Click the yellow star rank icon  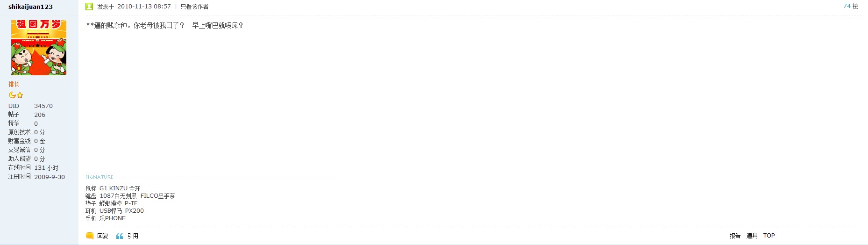click(20, 95)
